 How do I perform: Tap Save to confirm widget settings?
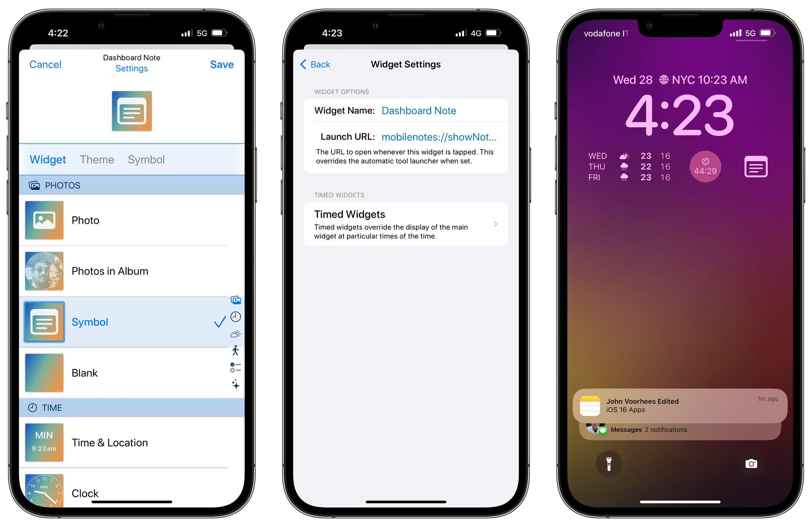pyautogui.click(x=222, y=64)
